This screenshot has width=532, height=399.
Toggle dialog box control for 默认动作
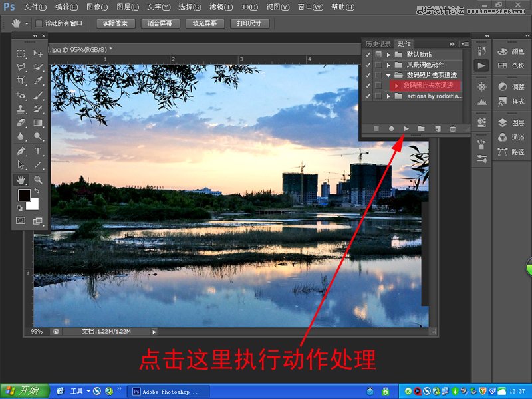tap(378, 54)
